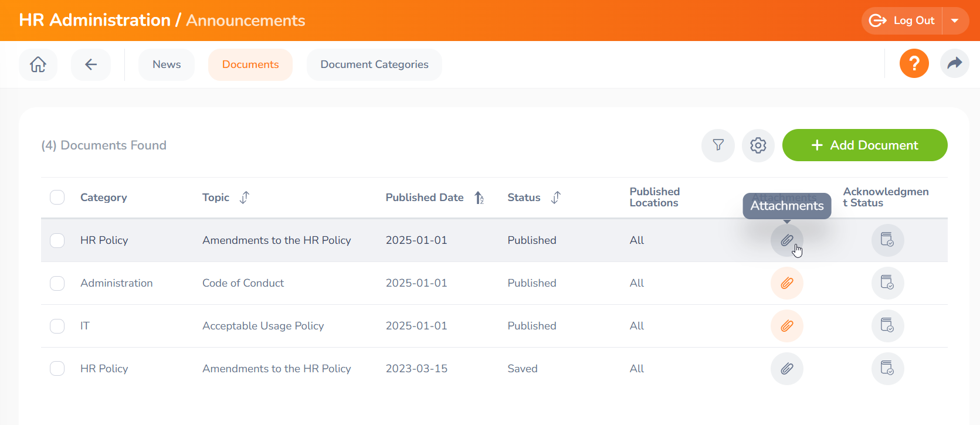Open attachments for Code of Conduct
Viewport: 980px width, 425px height.
(x=787, y=283)
